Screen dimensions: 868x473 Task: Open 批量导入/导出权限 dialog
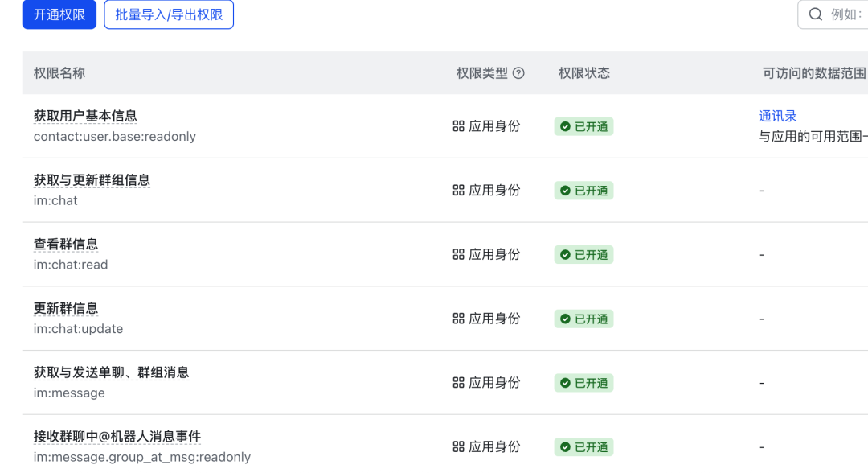pos(169,14)
